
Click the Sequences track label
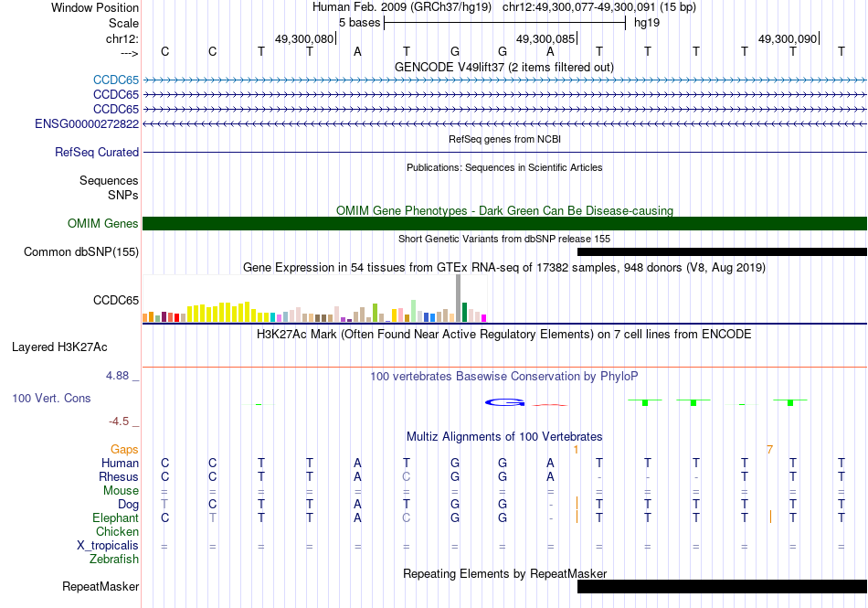tap(109, 180)
